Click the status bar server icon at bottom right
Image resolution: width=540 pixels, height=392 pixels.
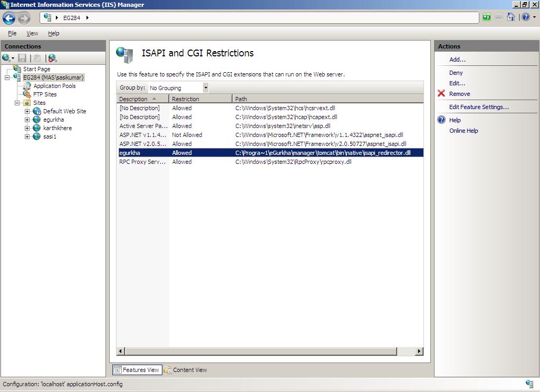tap(529, 384)
